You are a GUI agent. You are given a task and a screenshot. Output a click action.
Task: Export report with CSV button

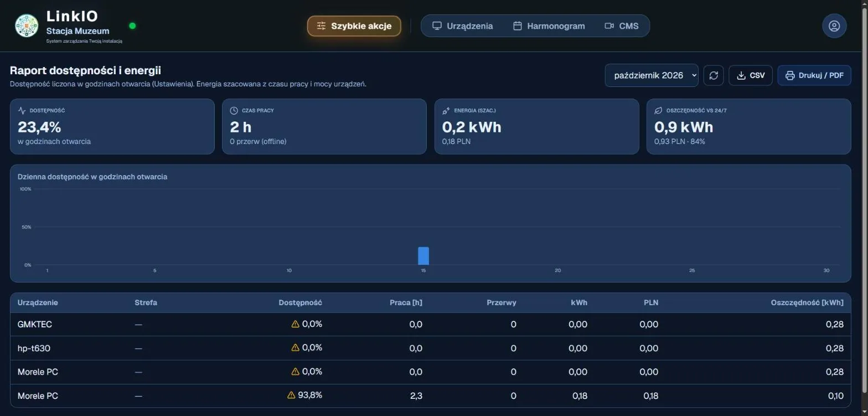point(751,75)
